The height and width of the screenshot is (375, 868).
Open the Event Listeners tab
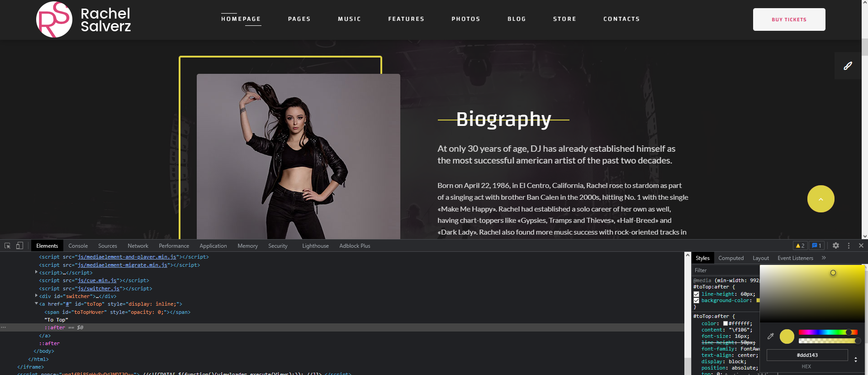click(795, 258)
